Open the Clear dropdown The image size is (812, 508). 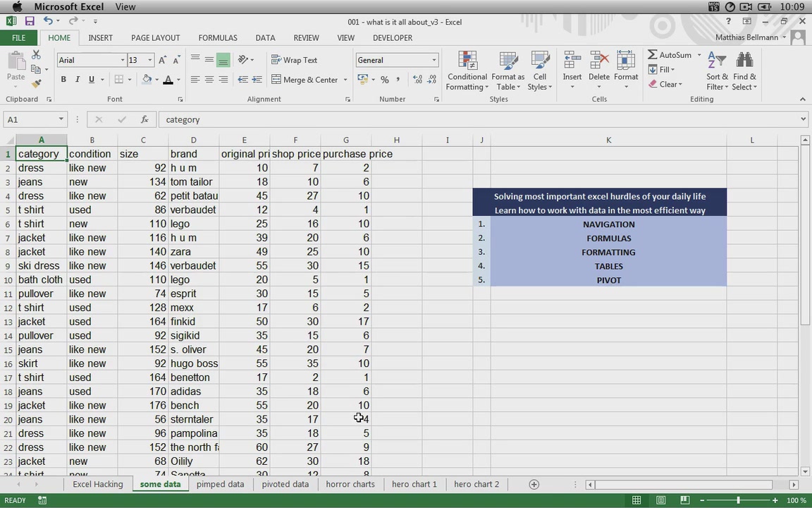click(665, 84)
